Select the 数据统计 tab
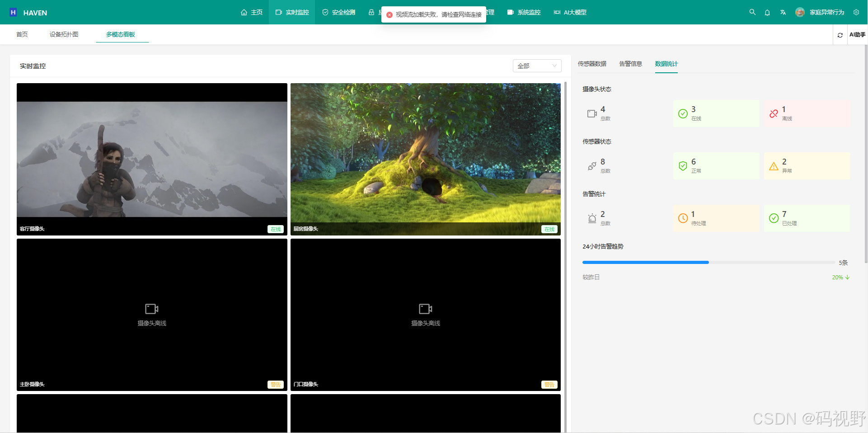Screen dimensions: 868x433 pos(666,64)
